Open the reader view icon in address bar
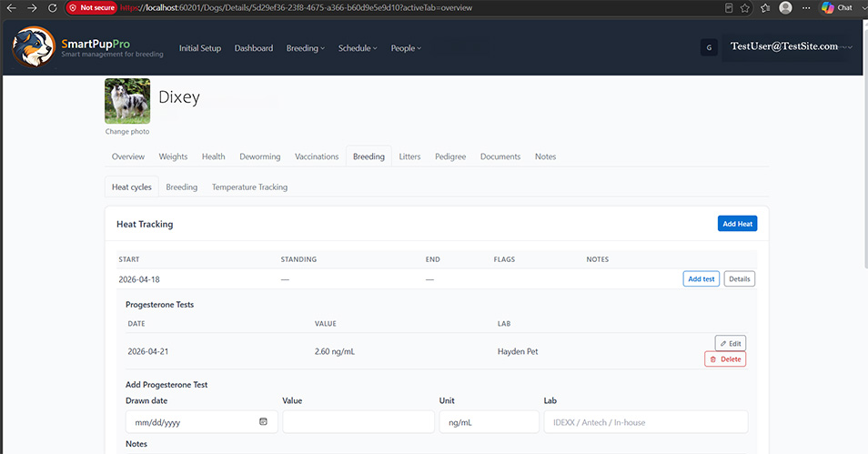The width and height of the screenshot is (868, 454). coord(729,8)
